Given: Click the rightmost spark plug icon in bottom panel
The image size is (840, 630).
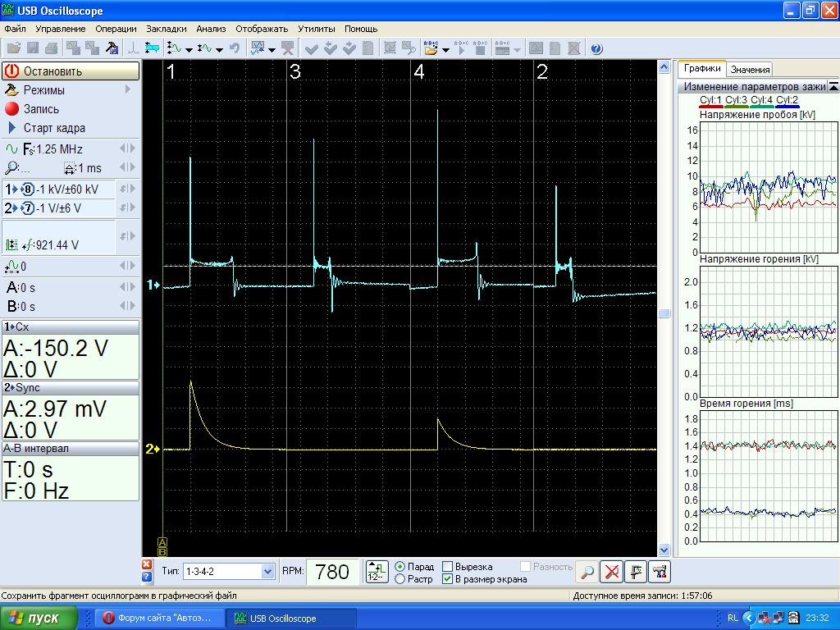Looking at the screenshot, I should click(659, 572).
